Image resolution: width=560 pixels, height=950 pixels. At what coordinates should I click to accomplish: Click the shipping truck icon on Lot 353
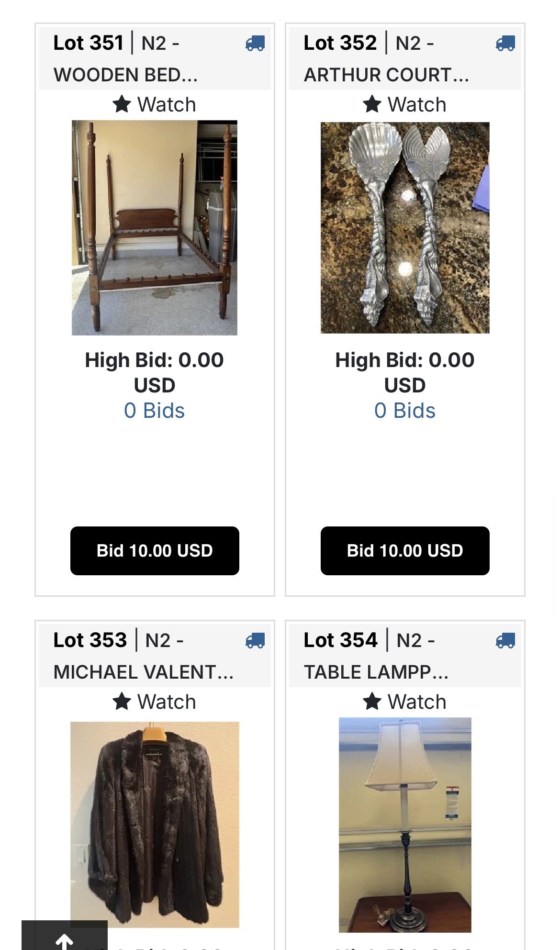255,641
